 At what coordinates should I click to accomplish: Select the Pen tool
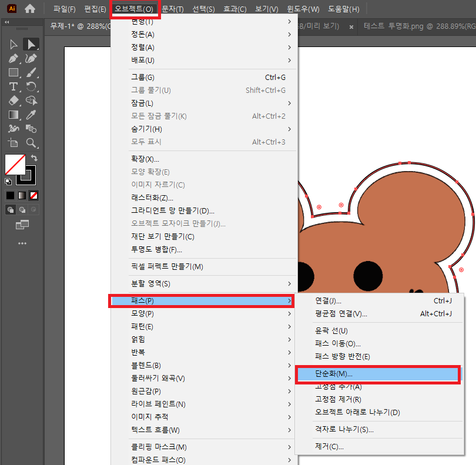click(14, 58)
